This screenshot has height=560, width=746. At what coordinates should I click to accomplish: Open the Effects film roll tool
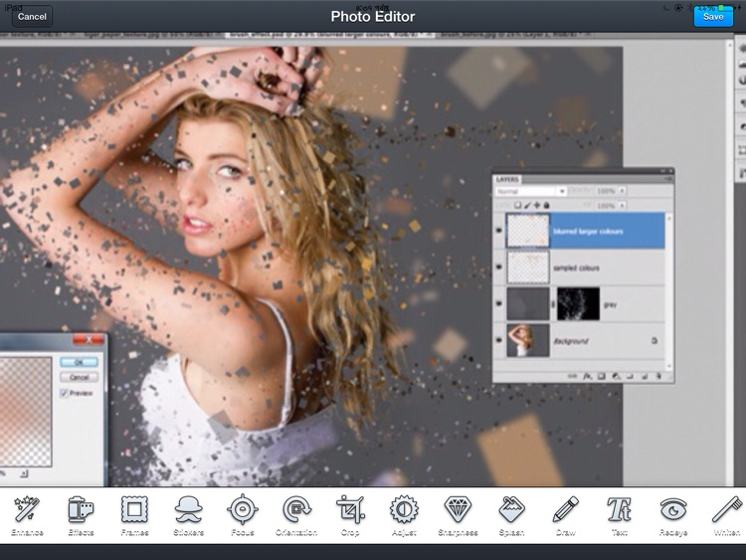tap(81, 516)
